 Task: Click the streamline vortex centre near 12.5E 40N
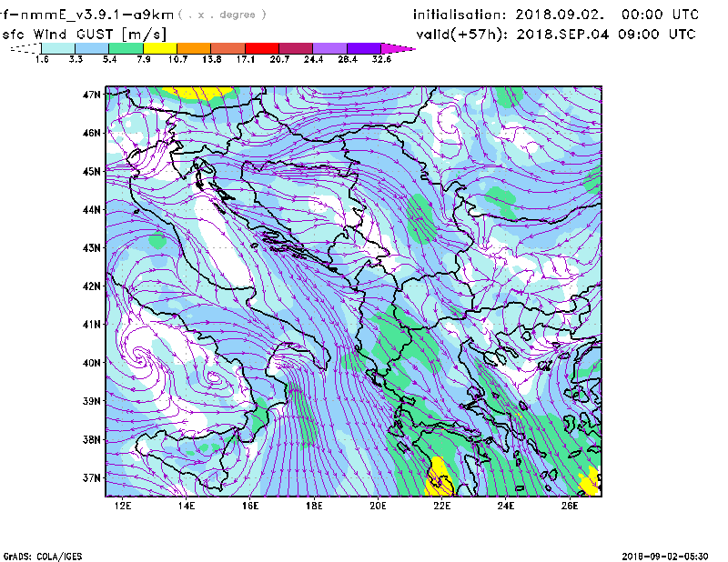139,355
